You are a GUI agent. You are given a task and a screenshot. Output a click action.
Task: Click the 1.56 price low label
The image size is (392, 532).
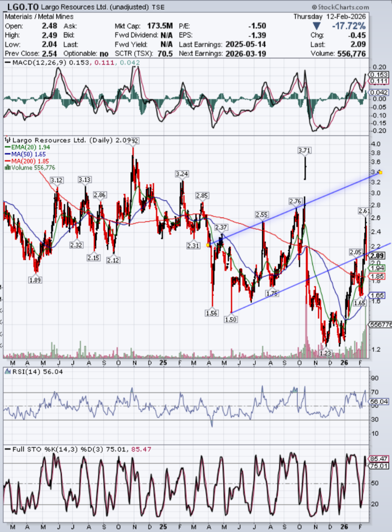tap(212, 313)
